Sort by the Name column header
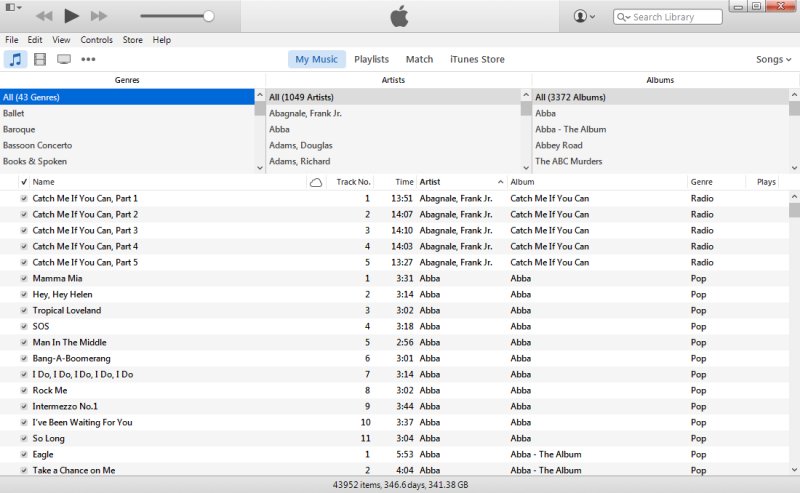800x493 pixels. [168, 182]
